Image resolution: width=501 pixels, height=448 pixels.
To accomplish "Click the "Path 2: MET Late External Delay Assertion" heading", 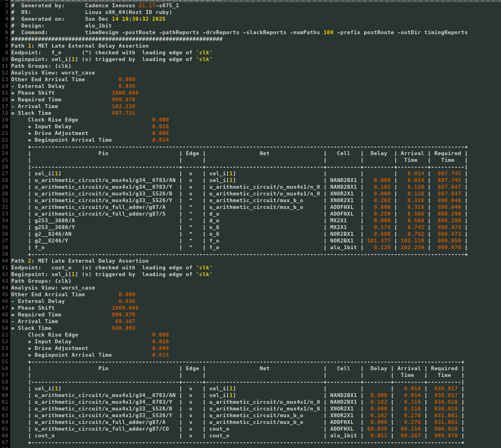I will point(80,261).
